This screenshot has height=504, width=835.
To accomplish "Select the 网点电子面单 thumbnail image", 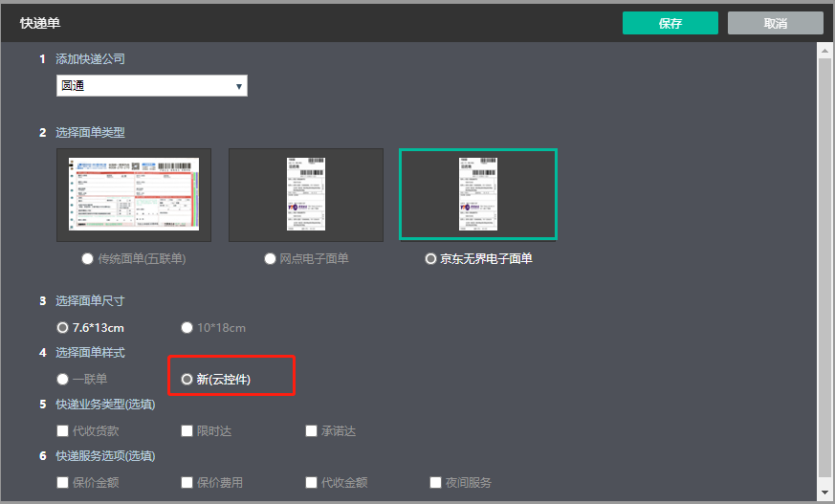I will click(x=306, y=195).
